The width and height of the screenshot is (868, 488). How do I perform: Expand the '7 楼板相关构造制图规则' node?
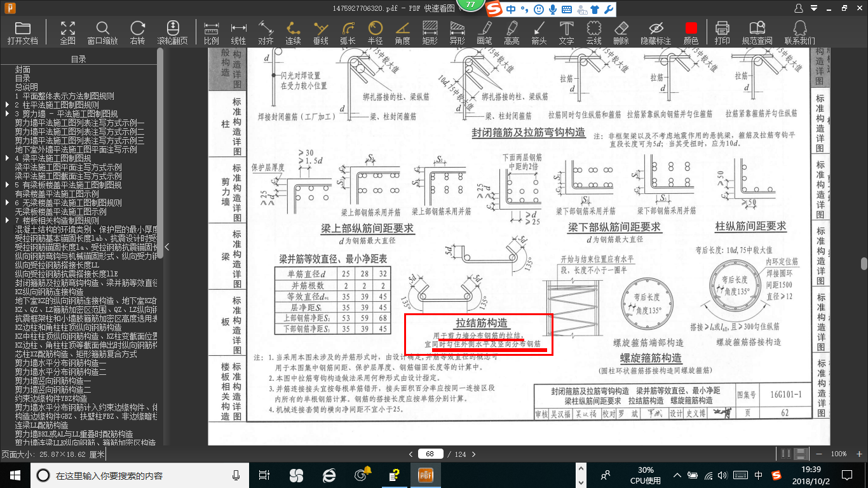pos(7,220)
